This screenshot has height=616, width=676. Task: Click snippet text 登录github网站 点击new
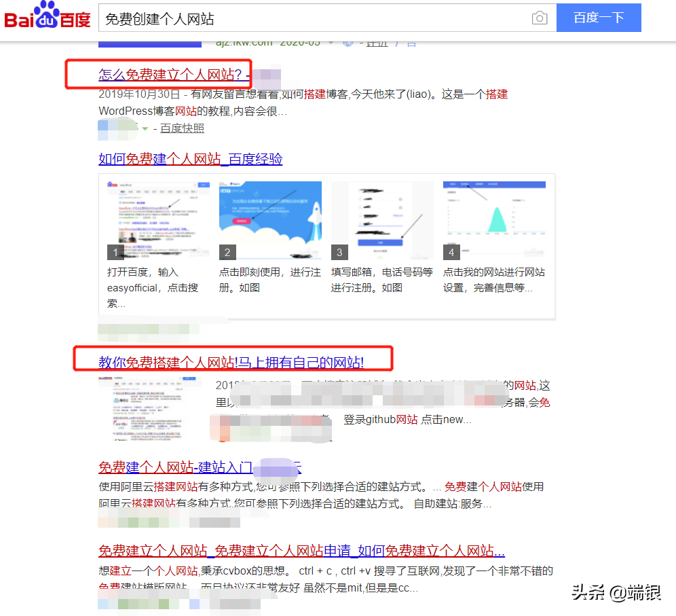click(407, 419)
